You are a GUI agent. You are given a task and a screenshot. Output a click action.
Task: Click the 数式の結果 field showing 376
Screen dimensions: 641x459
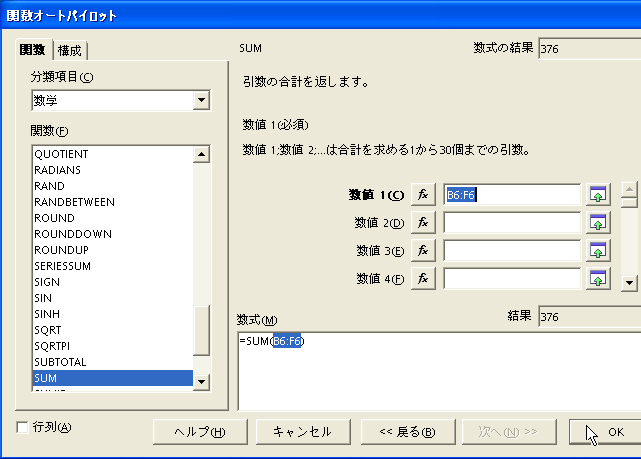point(589,49)
